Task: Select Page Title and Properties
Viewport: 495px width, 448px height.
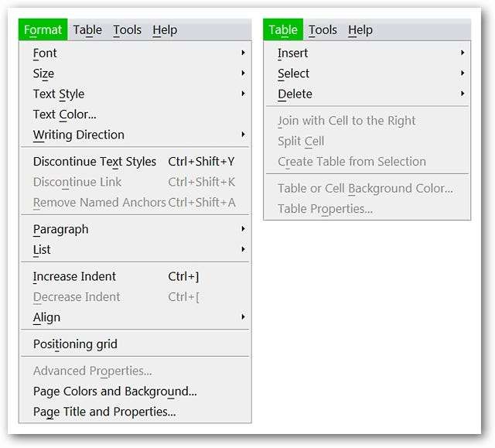Action: coord(104,412)
